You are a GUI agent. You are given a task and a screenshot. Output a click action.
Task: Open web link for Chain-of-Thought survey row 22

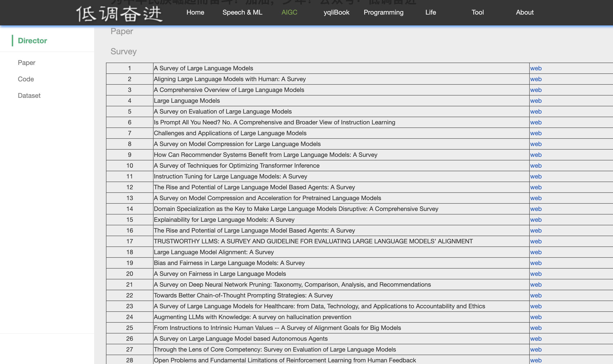[x=535, y=295]
